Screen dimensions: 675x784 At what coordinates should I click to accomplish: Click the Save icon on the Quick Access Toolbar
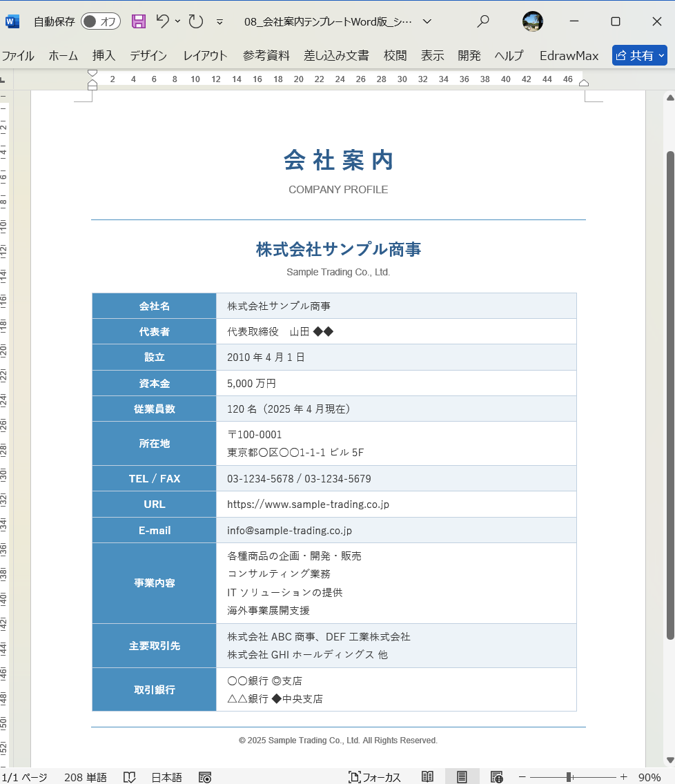click(138, 21)
